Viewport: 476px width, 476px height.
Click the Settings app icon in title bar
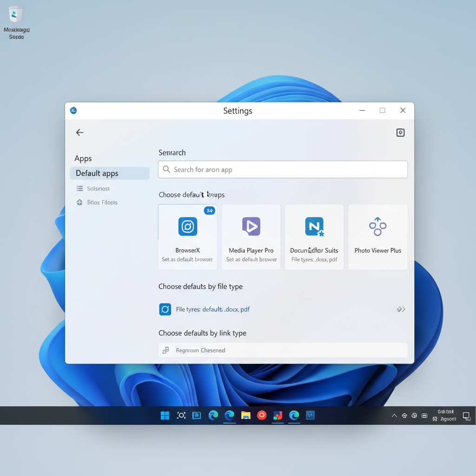pos(73,111)
